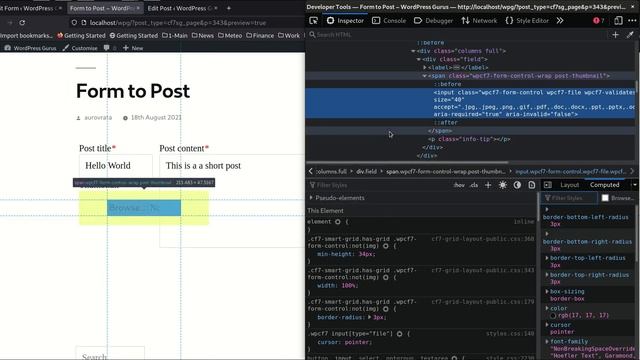Edit the width 100% value
The width and height of the screenshot is (640, 360).
348,286
